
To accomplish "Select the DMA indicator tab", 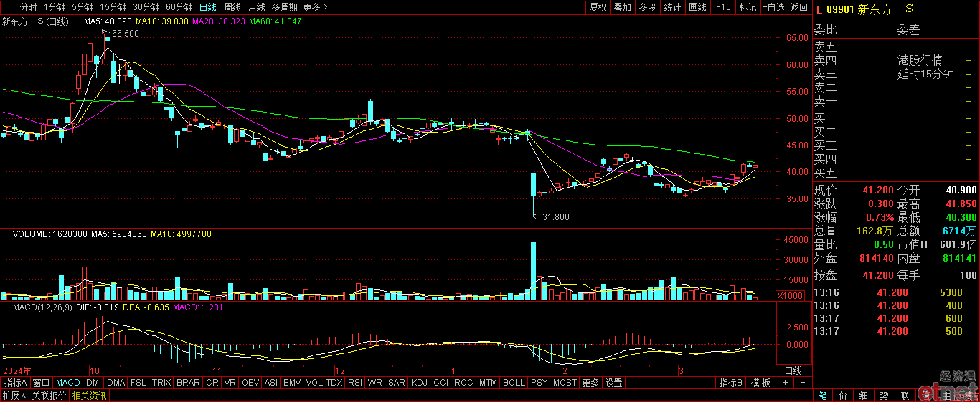I will (x=116, y=383).
